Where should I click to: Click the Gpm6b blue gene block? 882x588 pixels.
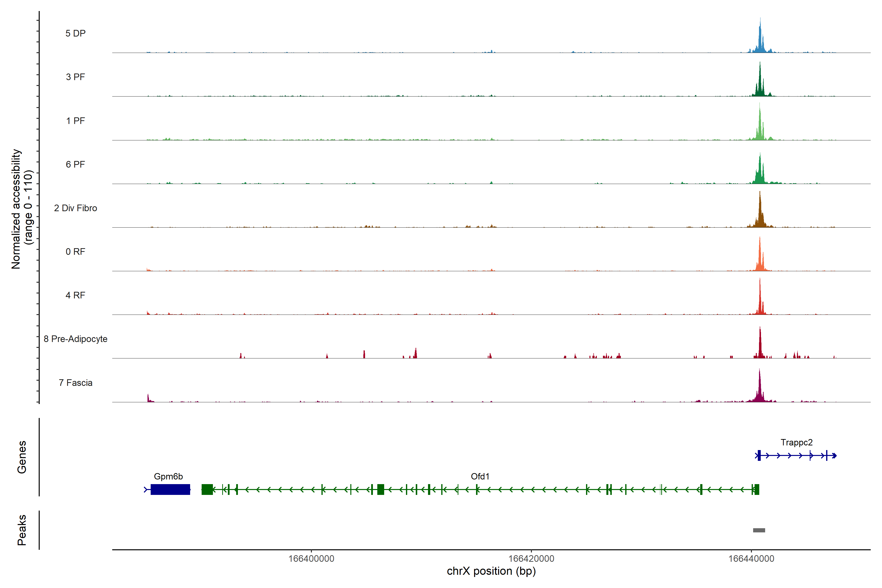pos(170,489)
